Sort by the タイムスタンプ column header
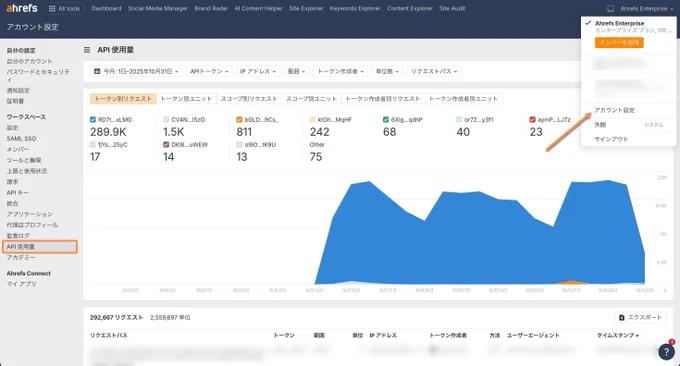Viewport: 680px width, 366px height. pos(618,336)
